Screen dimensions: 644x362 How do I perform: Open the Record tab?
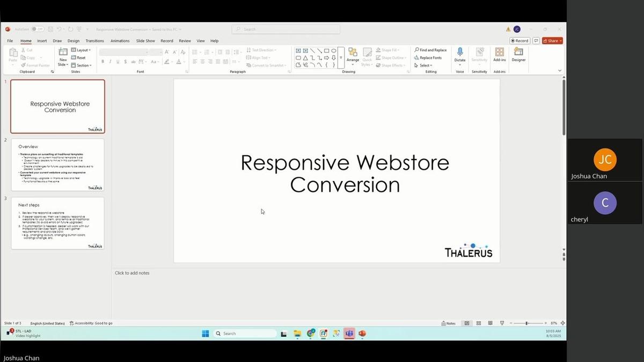click(166, 40)
